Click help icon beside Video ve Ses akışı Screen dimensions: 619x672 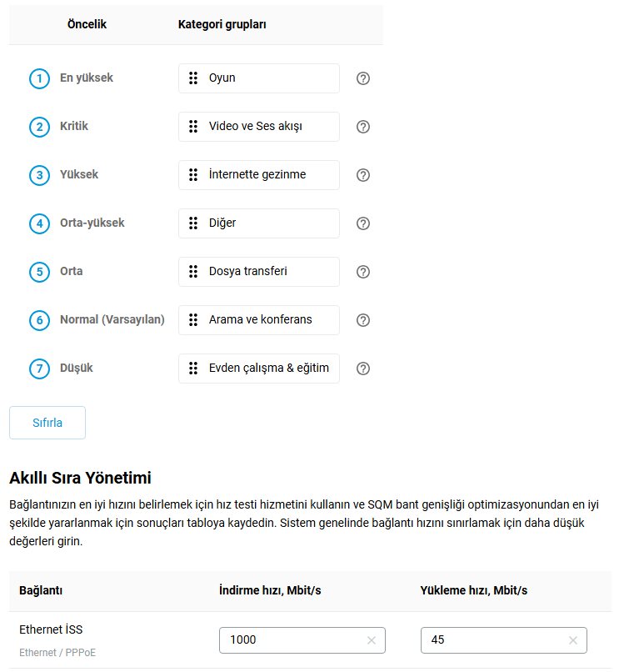(x=363, y=127)
